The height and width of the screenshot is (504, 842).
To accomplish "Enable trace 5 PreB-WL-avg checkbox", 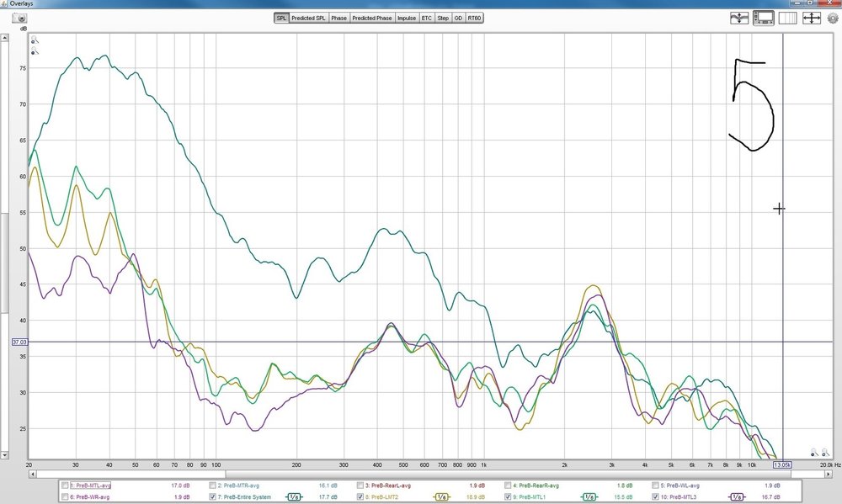I will point(656,485).
